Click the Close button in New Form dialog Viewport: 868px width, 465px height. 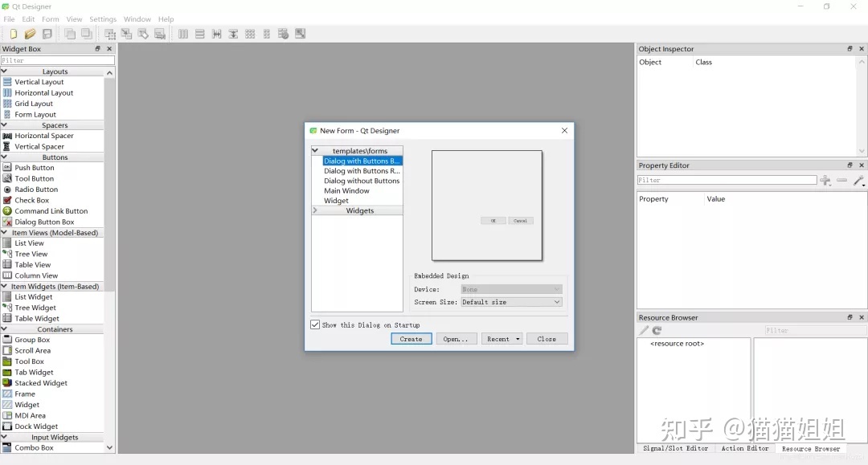pyautogui.click(x=547, y=339)
